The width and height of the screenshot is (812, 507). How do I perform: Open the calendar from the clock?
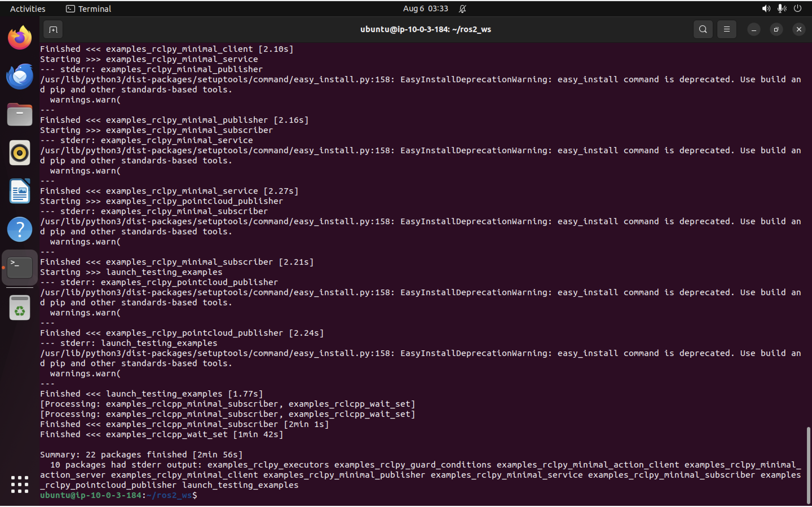tap(425, 8)
